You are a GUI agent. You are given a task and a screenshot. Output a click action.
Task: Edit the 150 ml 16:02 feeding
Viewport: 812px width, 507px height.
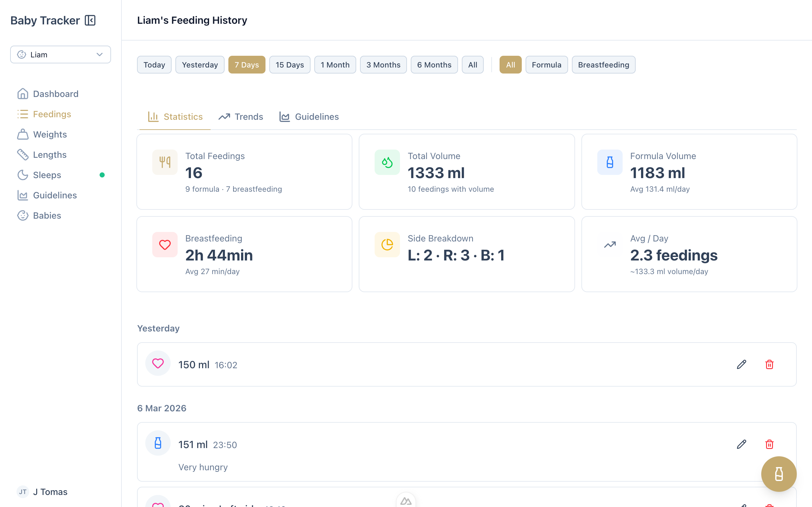tap(741, 364)
